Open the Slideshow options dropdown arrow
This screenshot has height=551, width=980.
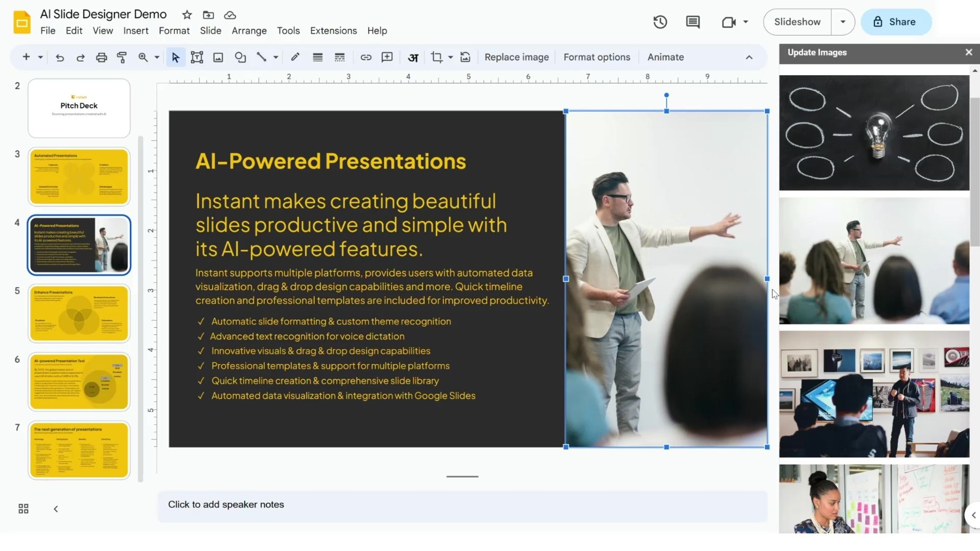842,22
